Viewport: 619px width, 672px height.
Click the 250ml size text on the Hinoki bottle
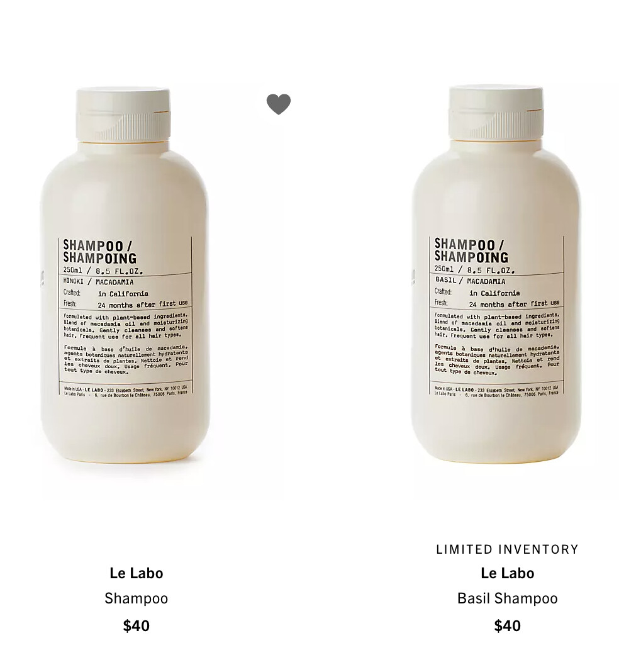(x=72, y=271)
